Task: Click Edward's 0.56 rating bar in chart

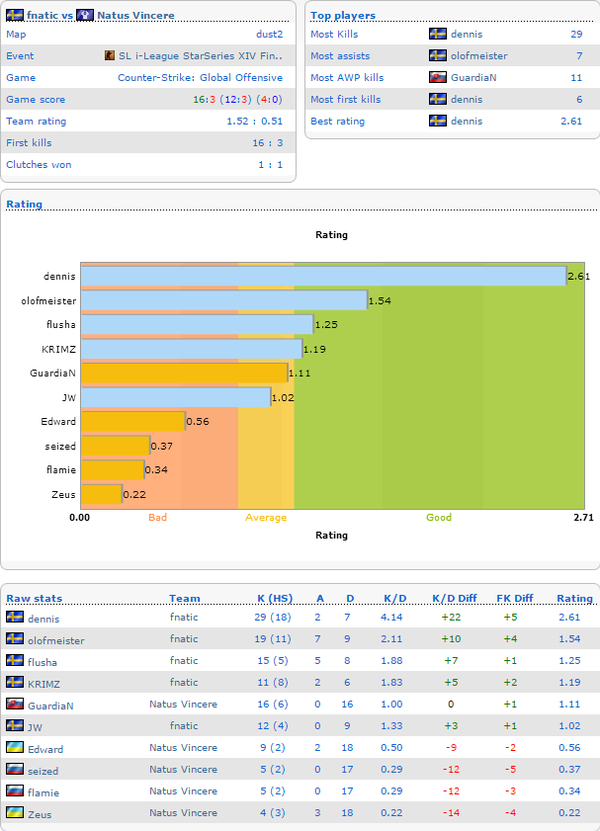Action: pos(133,421)
